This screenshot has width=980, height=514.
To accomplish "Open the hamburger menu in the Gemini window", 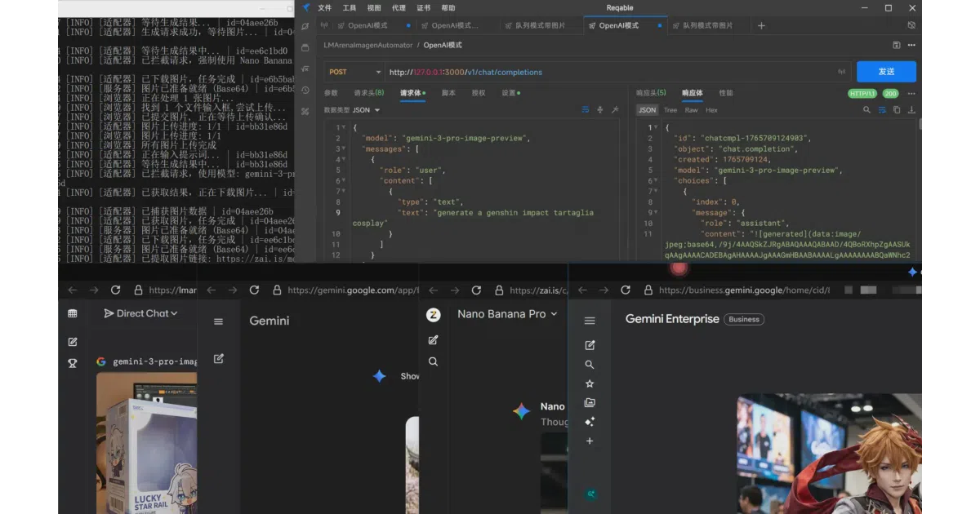I will coord(218,321).
